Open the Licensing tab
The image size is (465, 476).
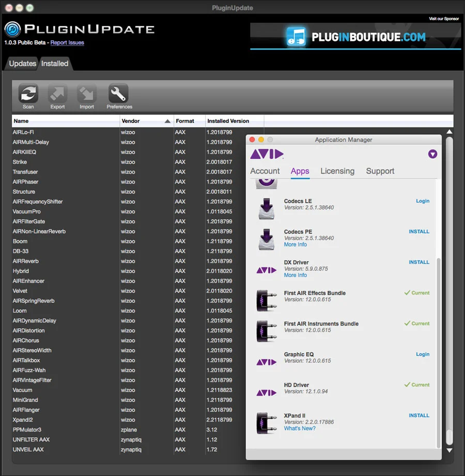[337, 171]
